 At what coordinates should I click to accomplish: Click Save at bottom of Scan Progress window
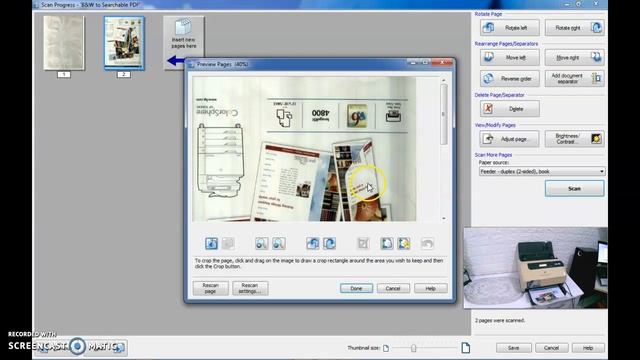pyautogui.click(x=513, y=348)
